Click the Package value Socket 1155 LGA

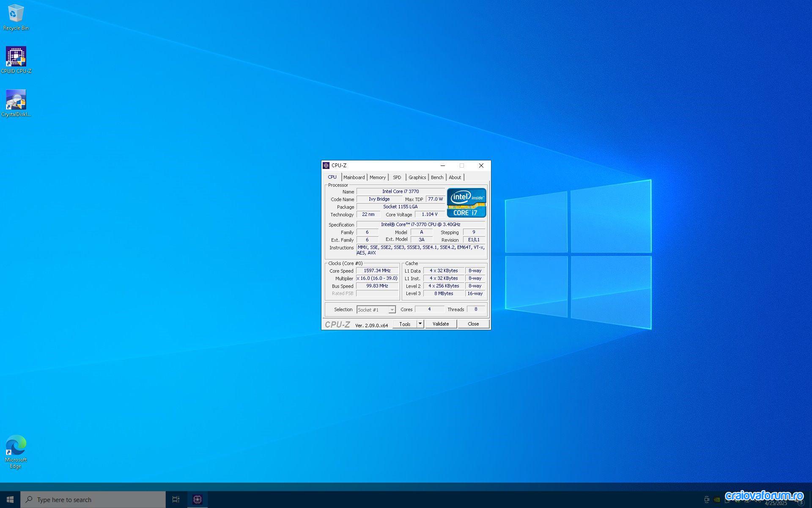[401, 207]
